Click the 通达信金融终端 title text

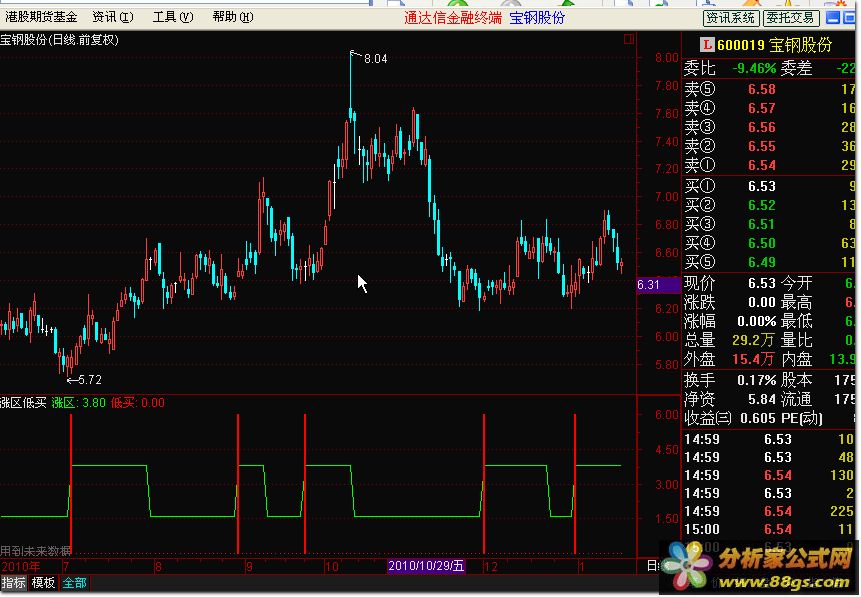[x=452, y=18]
